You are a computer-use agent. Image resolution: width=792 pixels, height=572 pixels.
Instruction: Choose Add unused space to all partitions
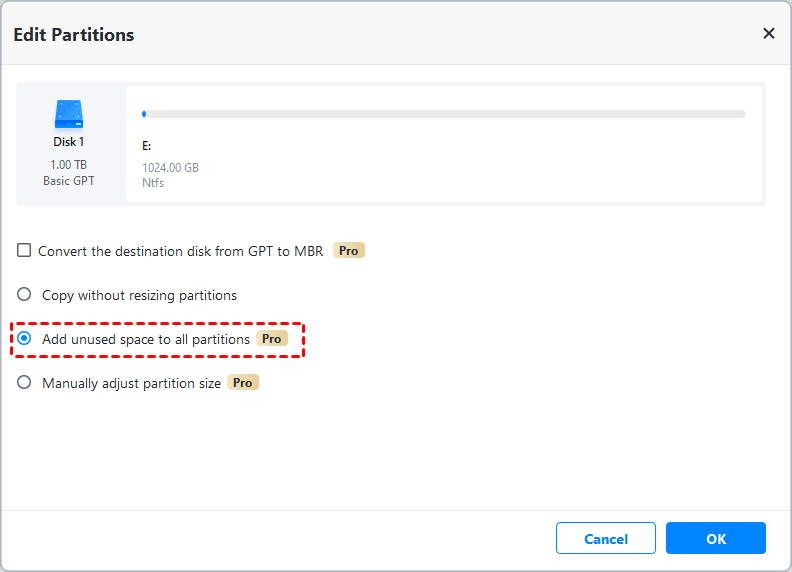click(24, 339)
